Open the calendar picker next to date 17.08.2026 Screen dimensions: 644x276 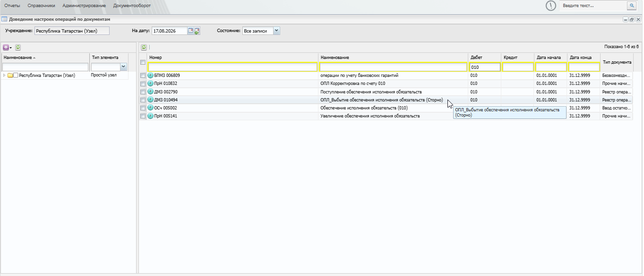tap(191, 31)
